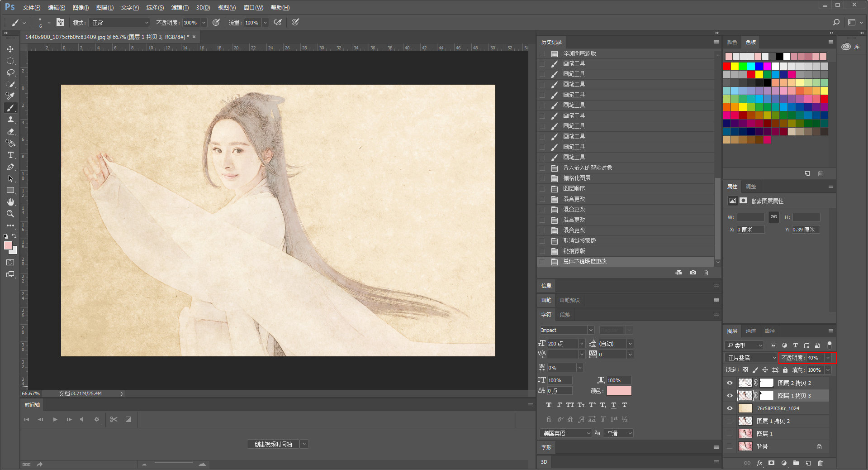Click the timeline play button
Image resolution: width=868 pixels, height=470 pixels.
(x=55, y=419)
